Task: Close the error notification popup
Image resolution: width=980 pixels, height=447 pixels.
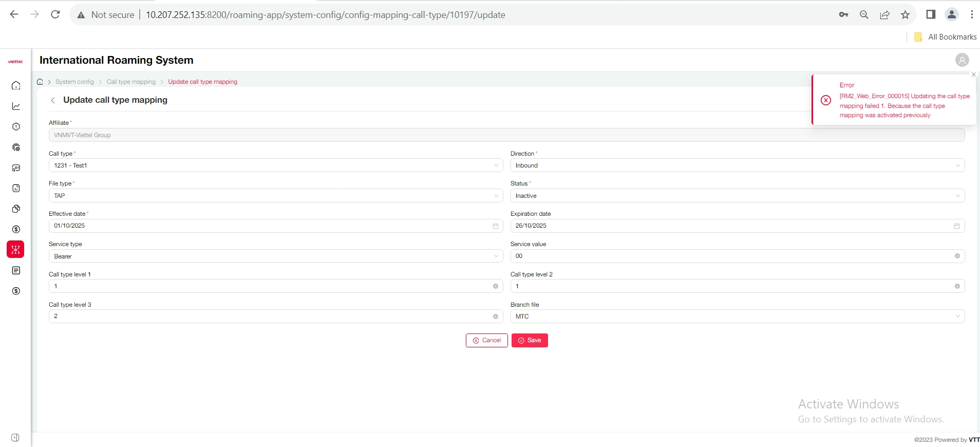Action: [973, 74]
